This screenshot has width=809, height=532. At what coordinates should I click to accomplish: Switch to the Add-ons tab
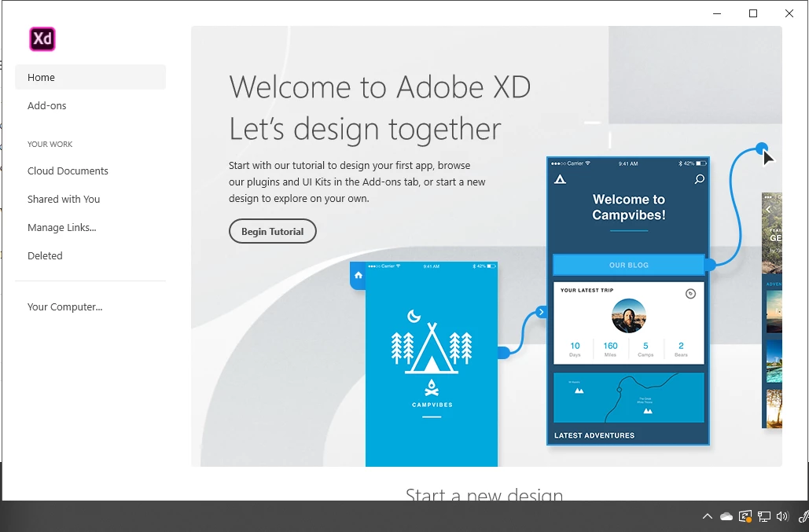coord(47,105)
